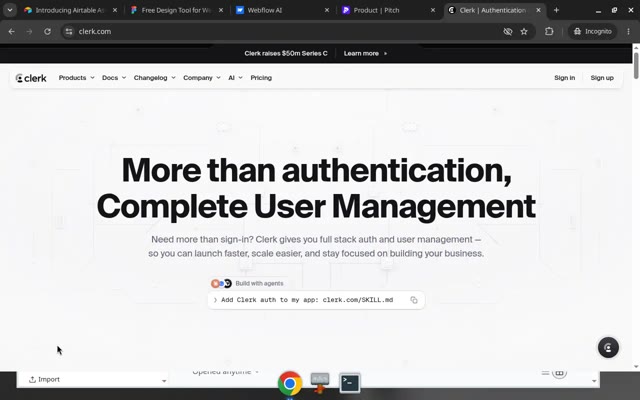The height and width of the screenshot is (400, 640).
Task: Open a new browser tab
Action: point(556,10)
